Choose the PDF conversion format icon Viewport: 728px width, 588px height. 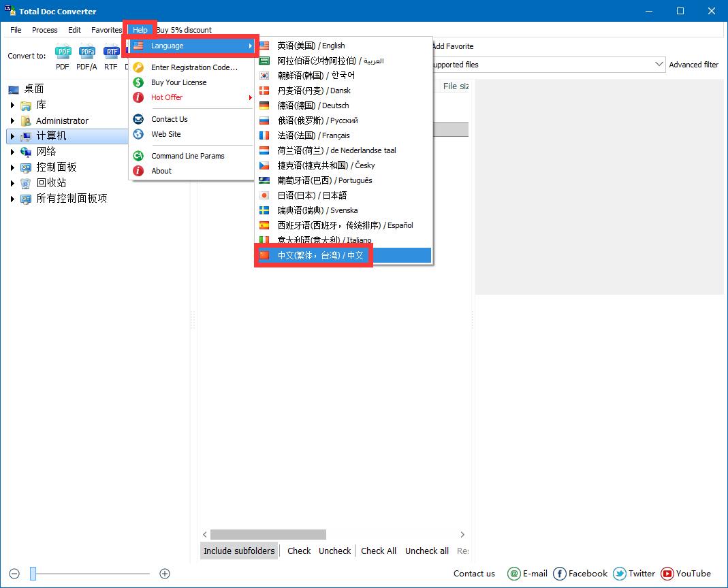(63, 51)
